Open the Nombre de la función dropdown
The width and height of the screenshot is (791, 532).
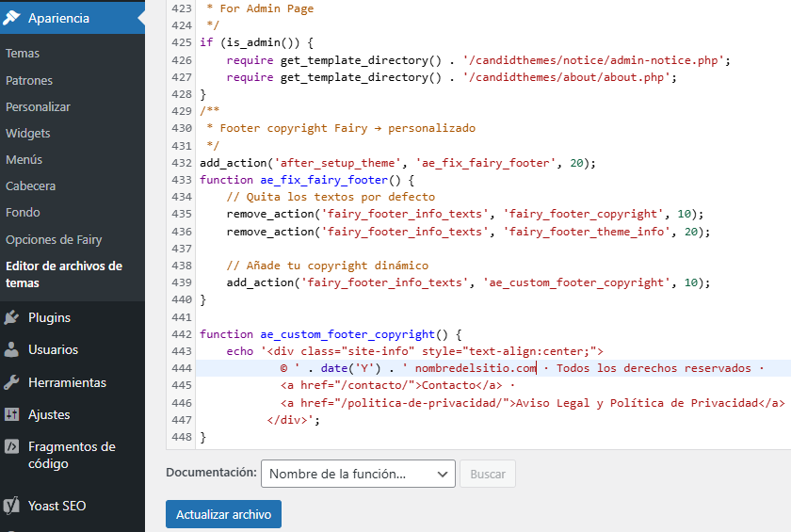pyautogui.click(x=358, y=474)
